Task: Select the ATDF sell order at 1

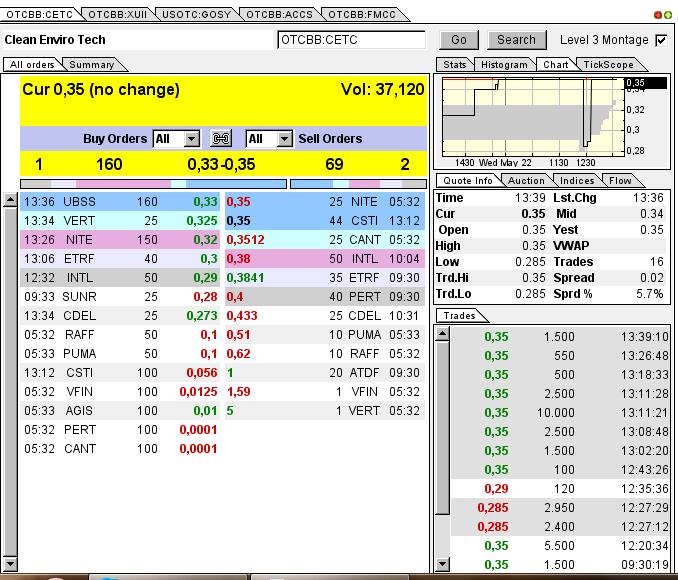Action: pos(325,373)
